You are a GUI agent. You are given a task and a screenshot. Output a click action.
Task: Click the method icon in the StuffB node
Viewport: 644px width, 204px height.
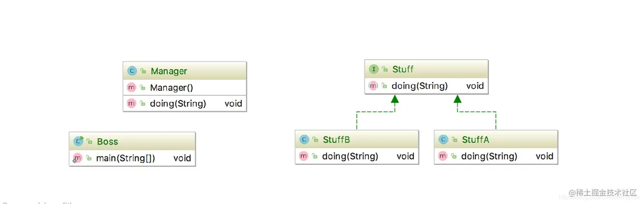(304, 156)
